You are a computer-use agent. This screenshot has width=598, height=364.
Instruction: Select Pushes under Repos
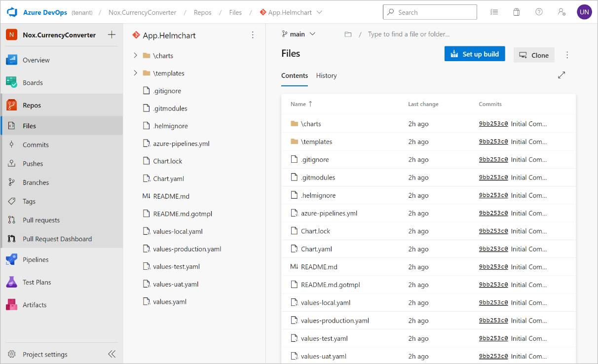coord(62,163)
